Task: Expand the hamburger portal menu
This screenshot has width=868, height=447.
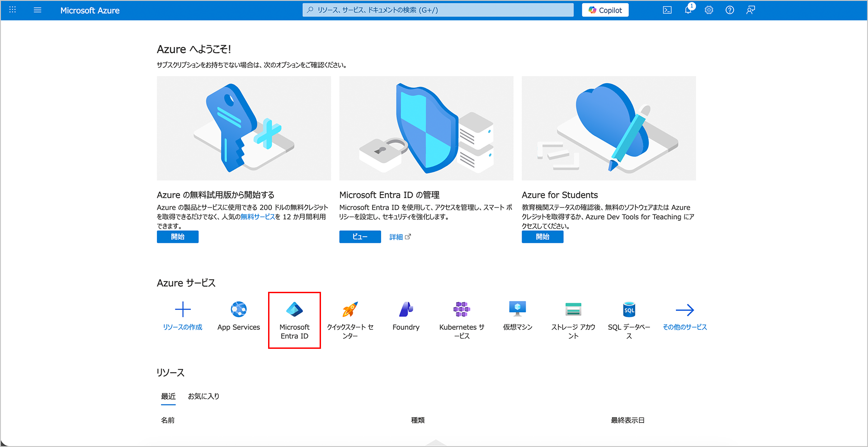Action: point(38,10)
